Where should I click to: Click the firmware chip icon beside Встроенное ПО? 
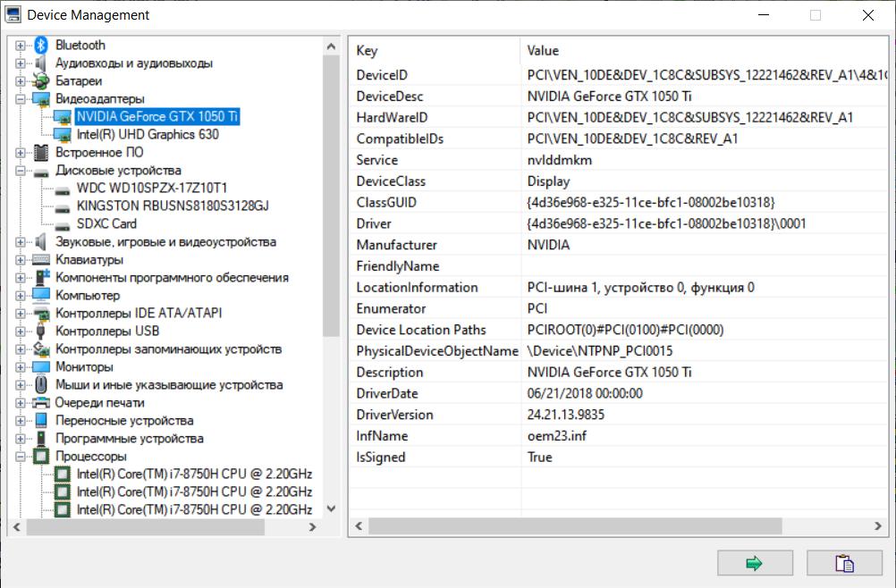click(40, 153)
